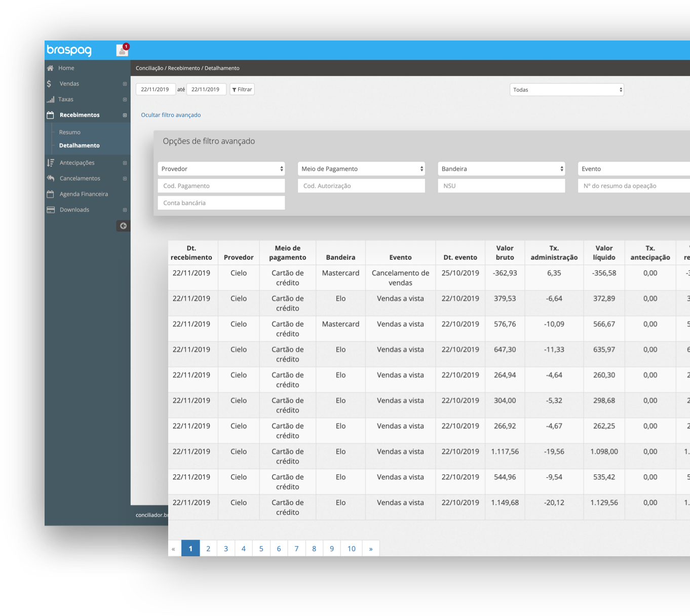Image resolution: width=690 pixels, height=616 pixels.
Task: Expand the Downloads submenu plus
Action: pos(125,210)
